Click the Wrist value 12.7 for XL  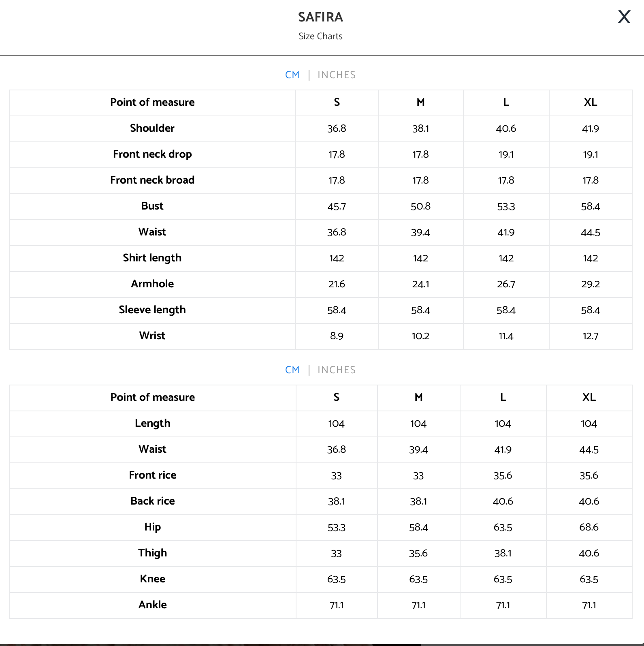[591, 336]
